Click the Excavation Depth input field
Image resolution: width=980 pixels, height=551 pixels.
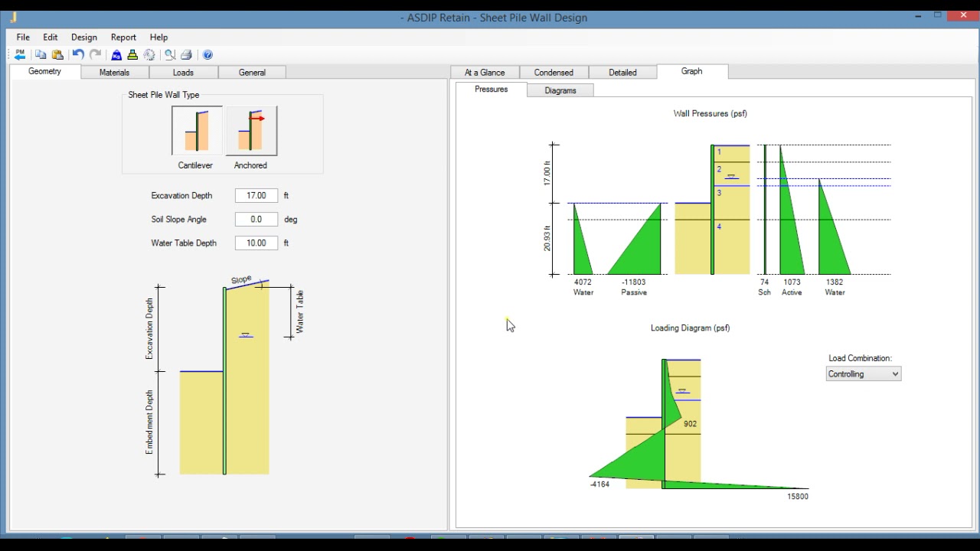click(256, 196)
